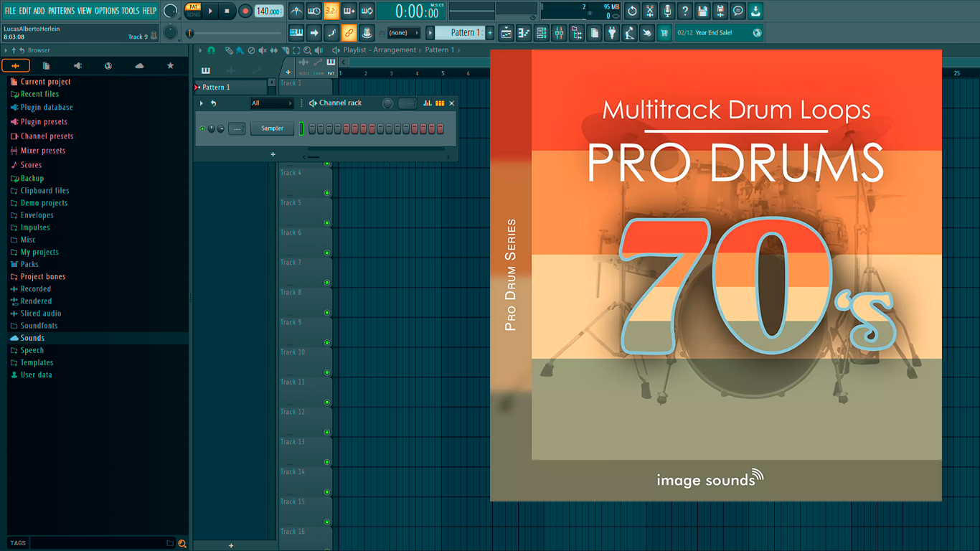Click the Play button in the transport
The width and height of the screenshot is (980, 551).
point(210,11)
